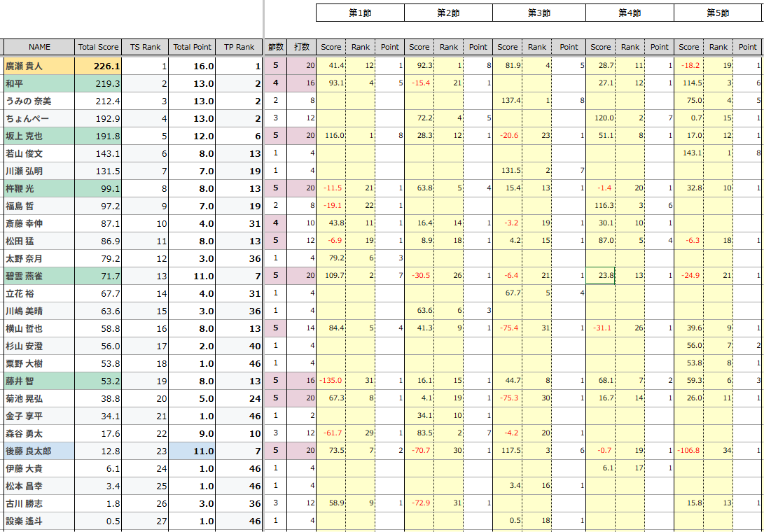Click the name cell 森谷 勇太
764x532 pixels.
39,433
